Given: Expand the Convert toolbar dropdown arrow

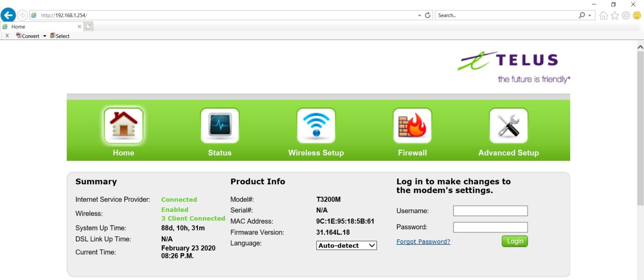Looking at the screenshot, I should (45, 36).
